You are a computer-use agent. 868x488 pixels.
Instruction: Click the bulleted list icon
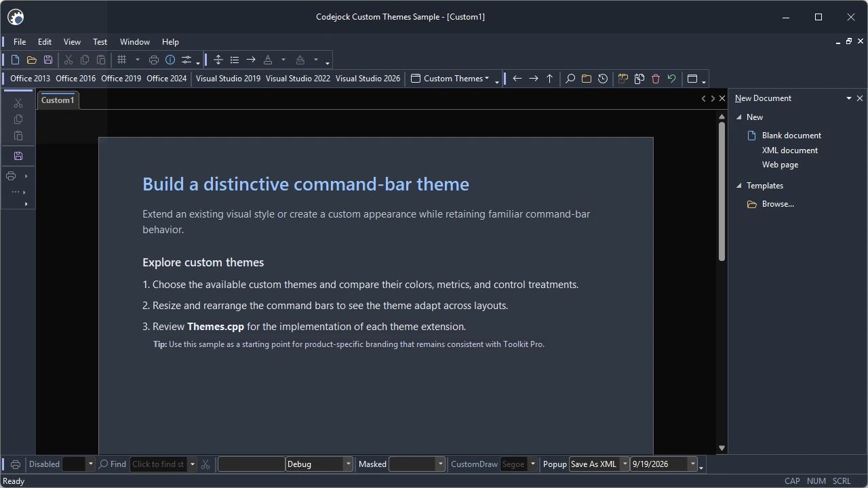pyautogui.click(x=235, y=60)
